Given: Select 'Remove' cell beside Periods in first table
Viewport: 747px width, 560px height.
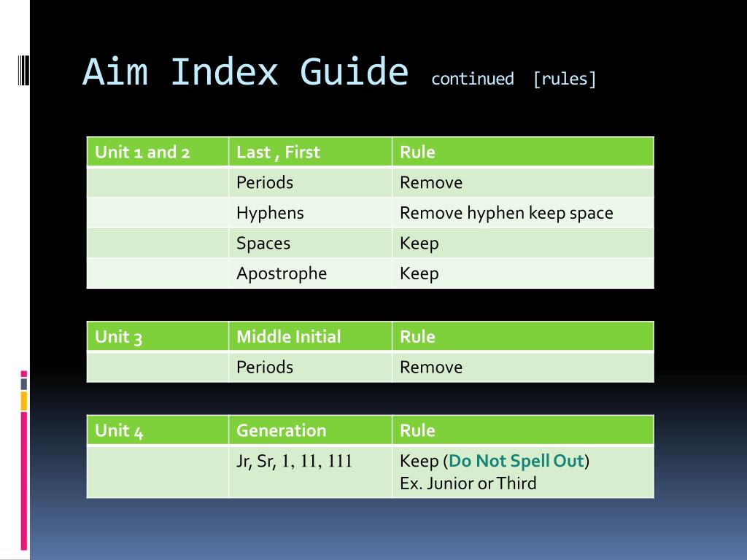Looking at the screenshot, I should tap(523, 182).
